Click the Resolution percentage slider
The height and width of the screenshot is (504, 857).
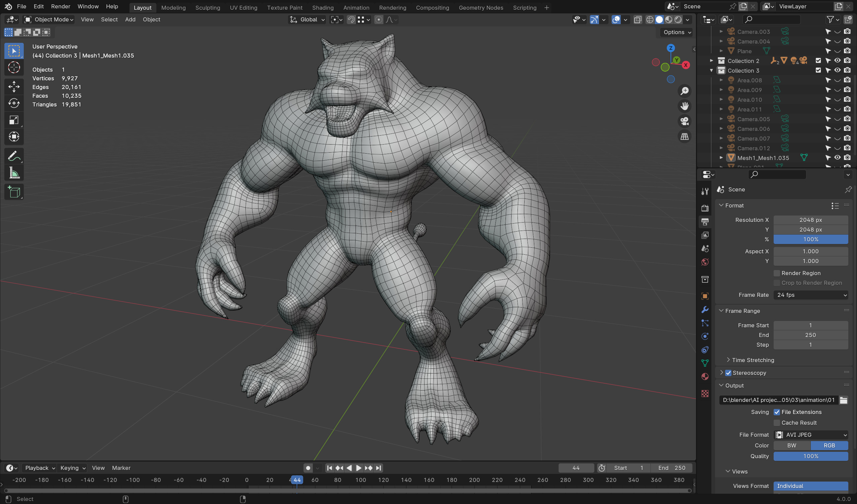click(811, 239)
